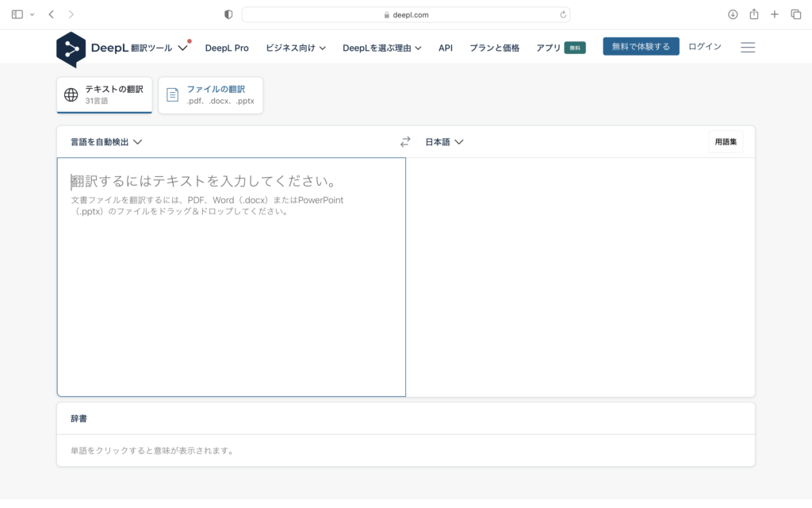Screen dimensions: 812x508
Task: Switch to the テキストの翻訳 tab
Action: click(x=104, y=94)
